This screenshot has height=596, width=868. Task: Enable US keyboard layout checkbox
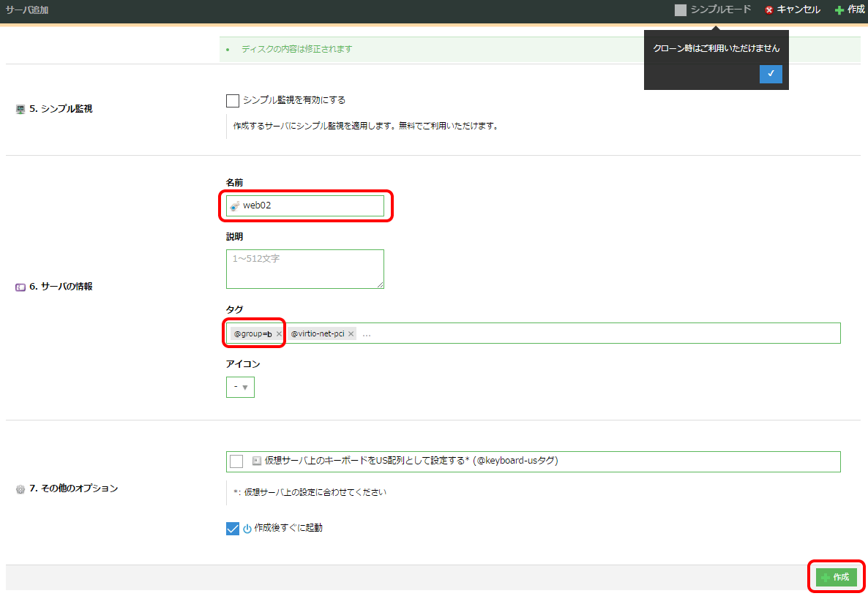(236, 461)
